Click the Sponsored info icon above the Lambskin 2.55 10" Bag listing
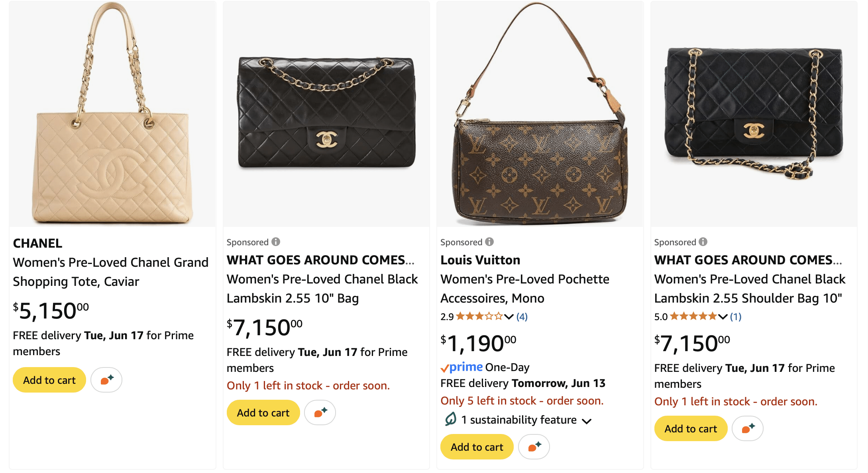Screen dimensions: 868x473 pyautogui.click(x=276, y=242)
